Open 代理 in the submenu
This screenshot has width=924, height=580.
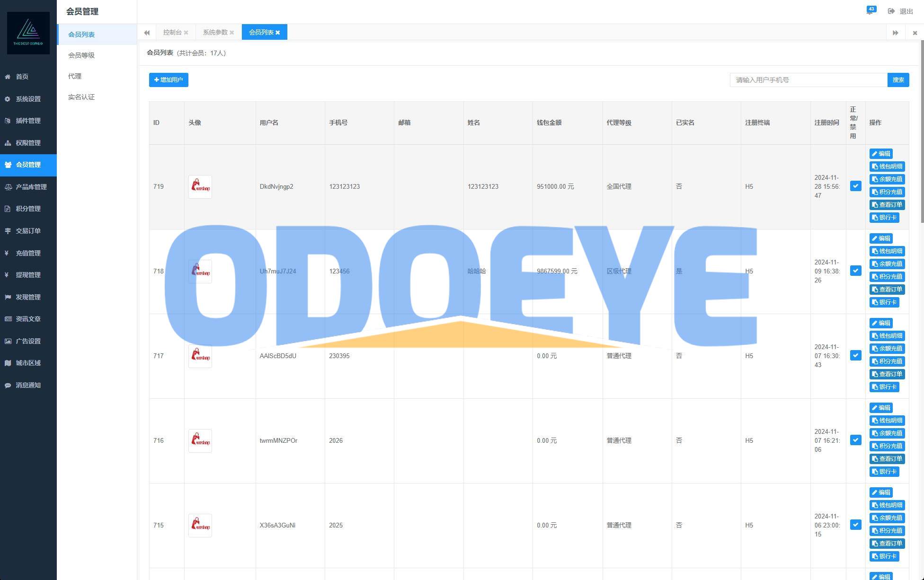point(97,76)
